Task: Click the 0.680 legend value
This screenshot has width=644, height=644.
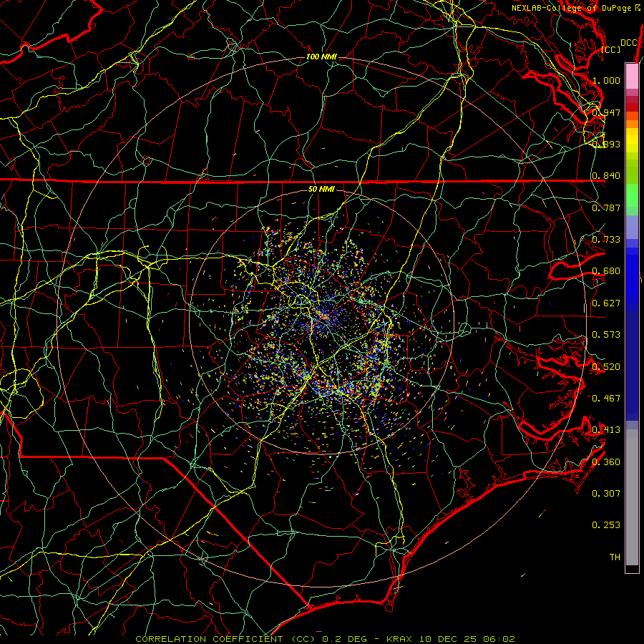Action: [x=606, y=271]
